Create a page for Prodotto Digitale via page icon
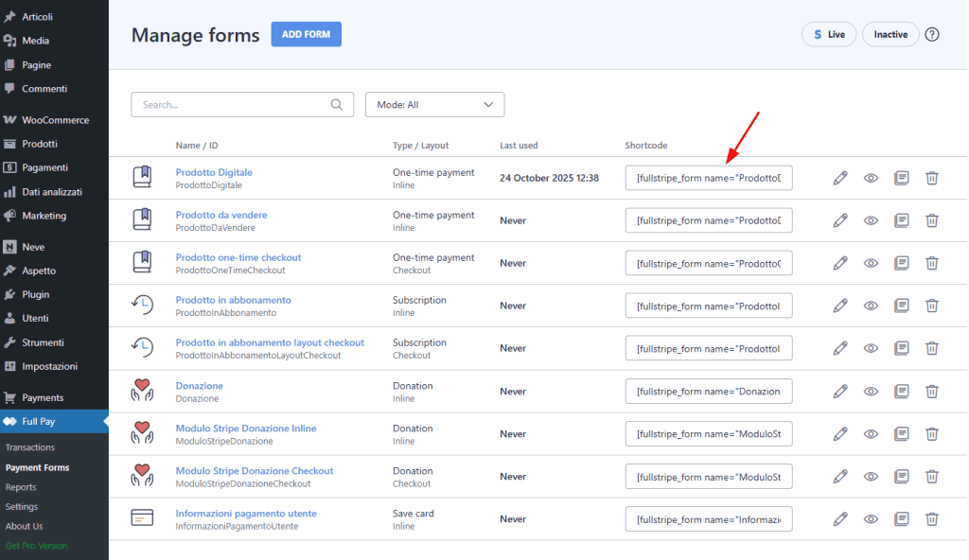Viewport: 969px width, 560px height. 901,178
